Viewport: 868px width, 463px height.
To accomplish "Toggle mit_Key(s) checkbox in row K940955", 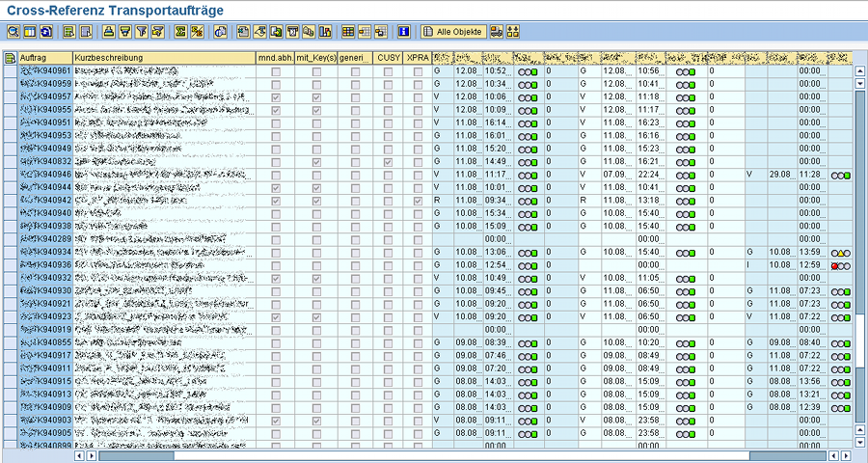I will coord(316,110).
